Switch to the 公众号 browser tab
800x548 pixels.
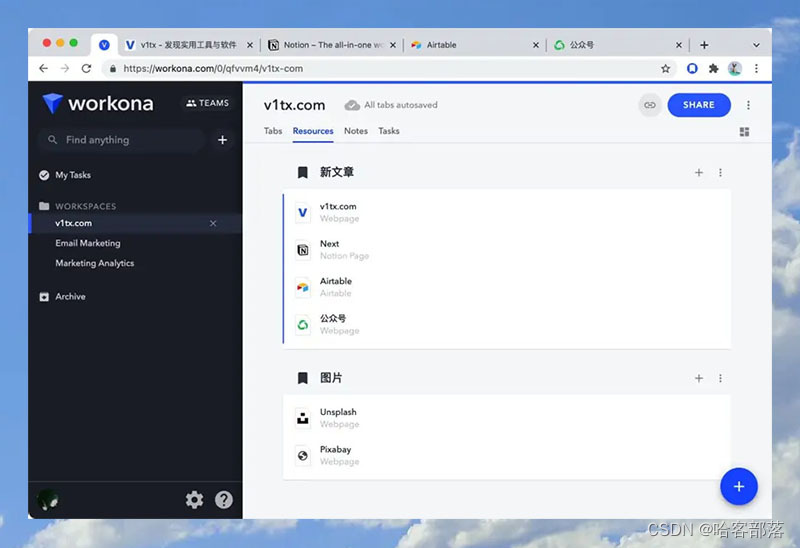click(618, 45)
